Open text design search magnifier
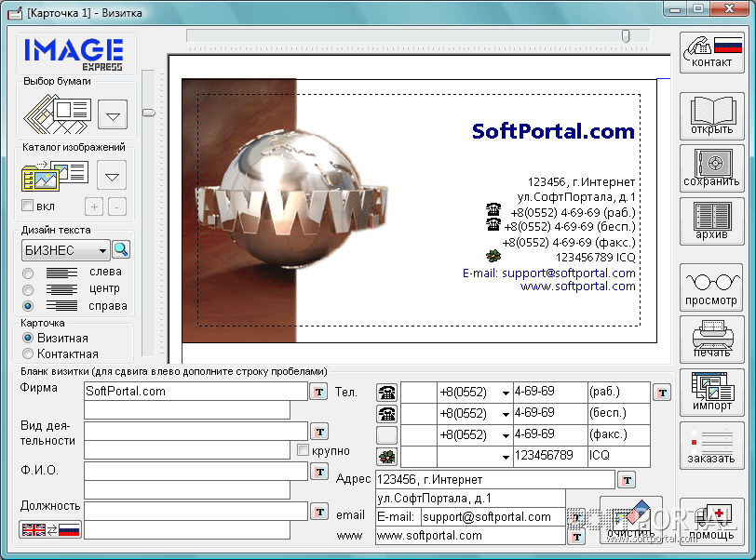Viewport: 756px width, 560px height. pos(121,249)
